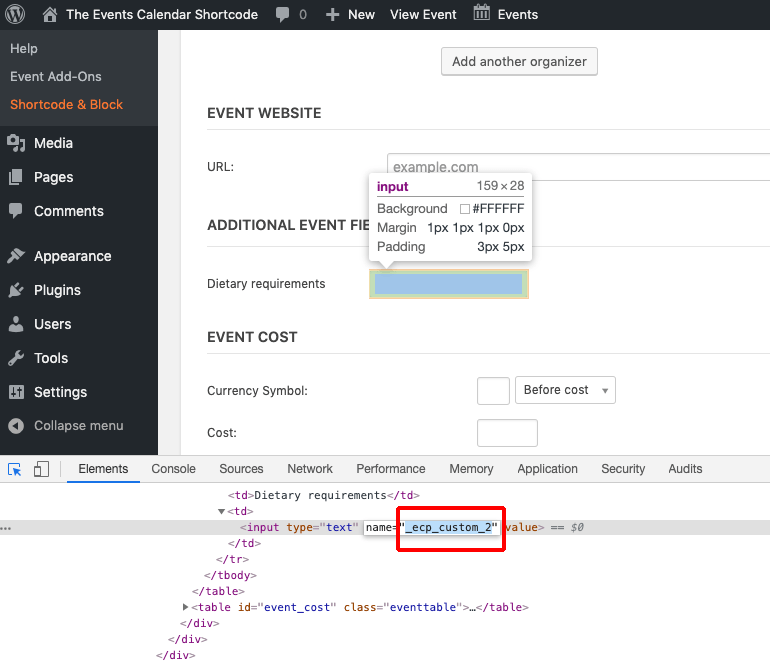
Task: Open the site home icon
Action: [x=50, y=14]
